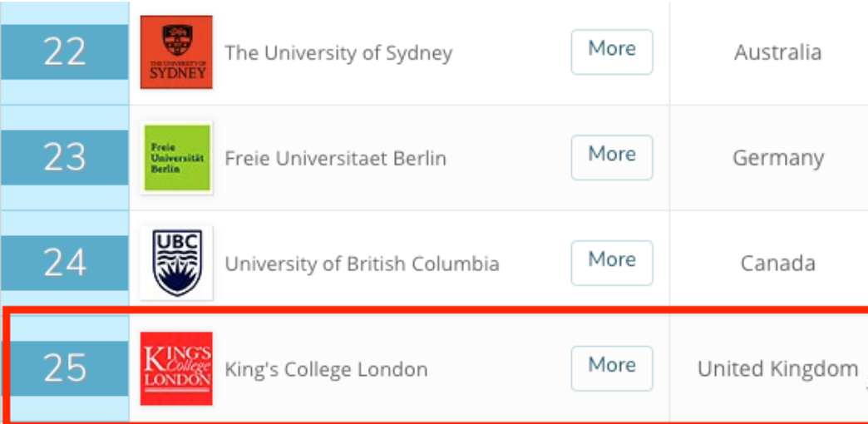Image resolution: width=868 pixels, height=424 pixels.
Task: Open More for Freie Universitaet Berlin
Action: [612, 157]
